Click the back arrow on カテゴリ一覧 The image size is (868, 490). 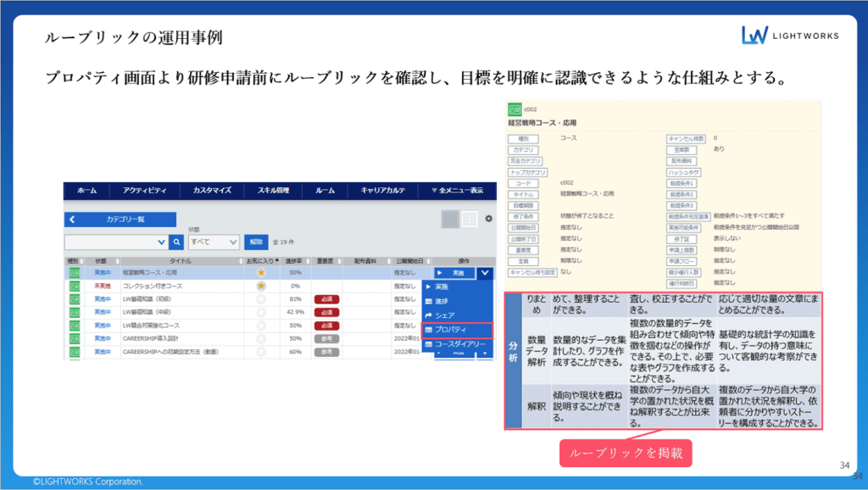click(x=73, y=220)
